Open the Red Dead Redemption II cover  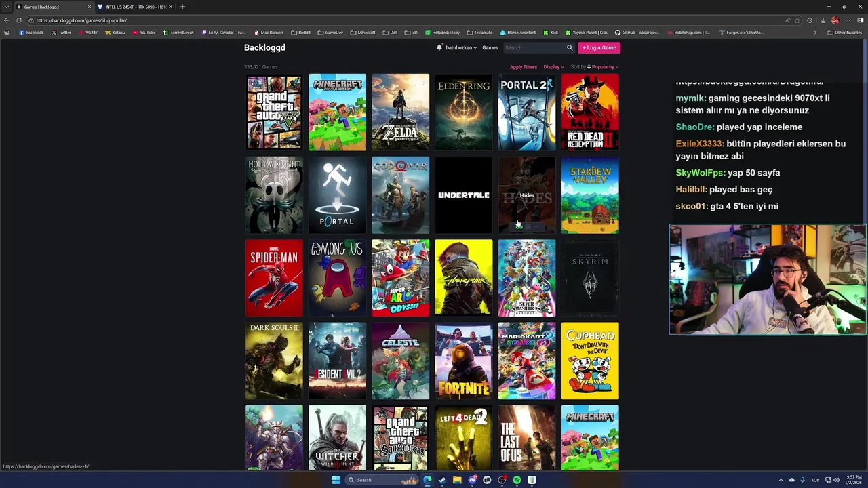590,112
